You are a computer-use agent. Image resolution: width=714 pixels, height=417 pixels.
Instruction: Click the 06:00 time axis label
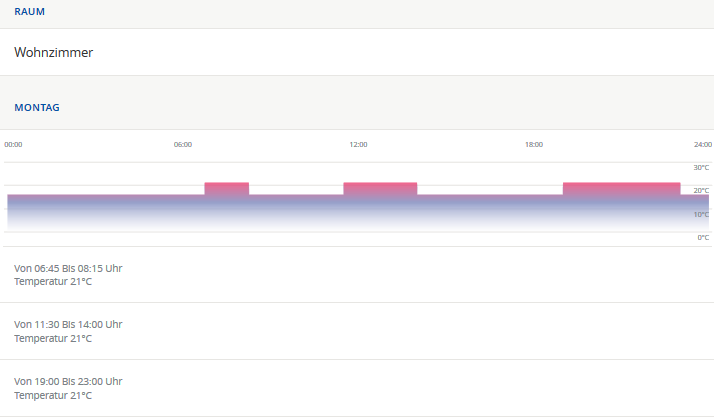183,145
